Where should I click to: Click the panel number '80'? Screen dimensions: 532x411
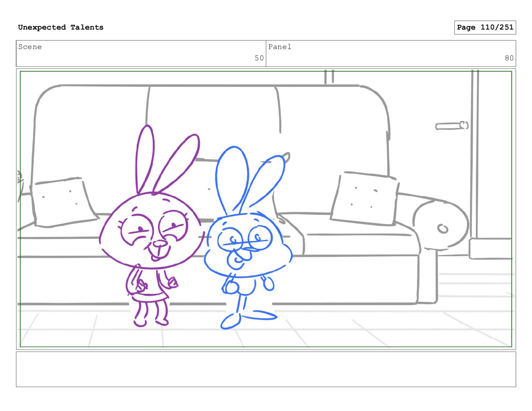pos(509,58)
